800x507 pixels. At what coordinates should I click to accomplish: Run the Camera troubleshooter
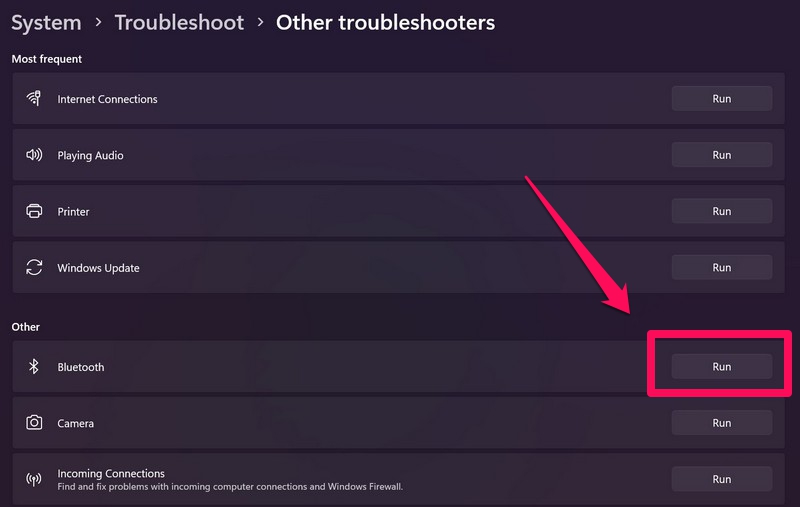pyautogui.click(x=721, y=423)
